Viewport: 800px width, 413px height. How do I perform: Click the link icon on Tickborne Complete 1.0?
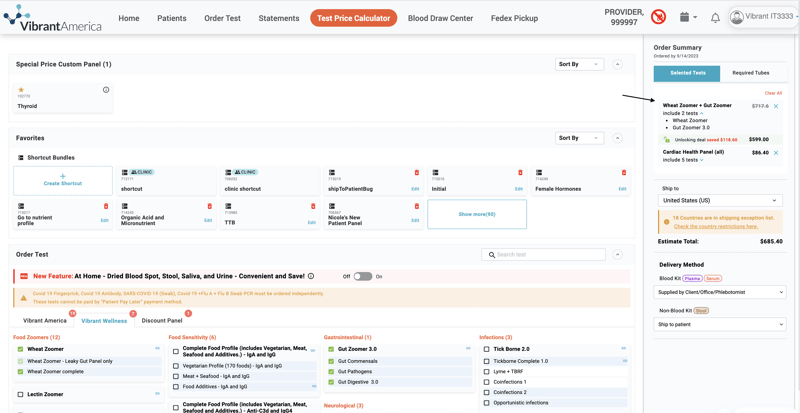[625, 361]
